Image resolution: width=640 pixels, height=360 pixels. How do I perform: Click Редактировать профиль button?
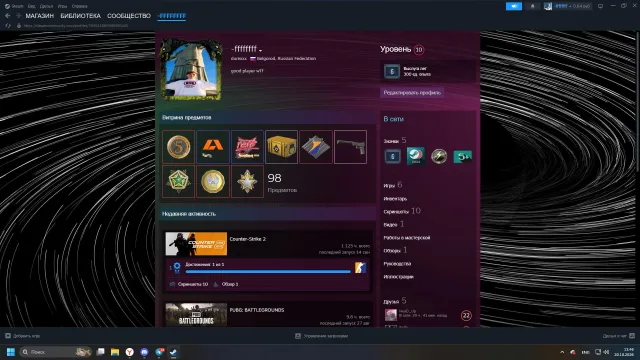(412, 93)
